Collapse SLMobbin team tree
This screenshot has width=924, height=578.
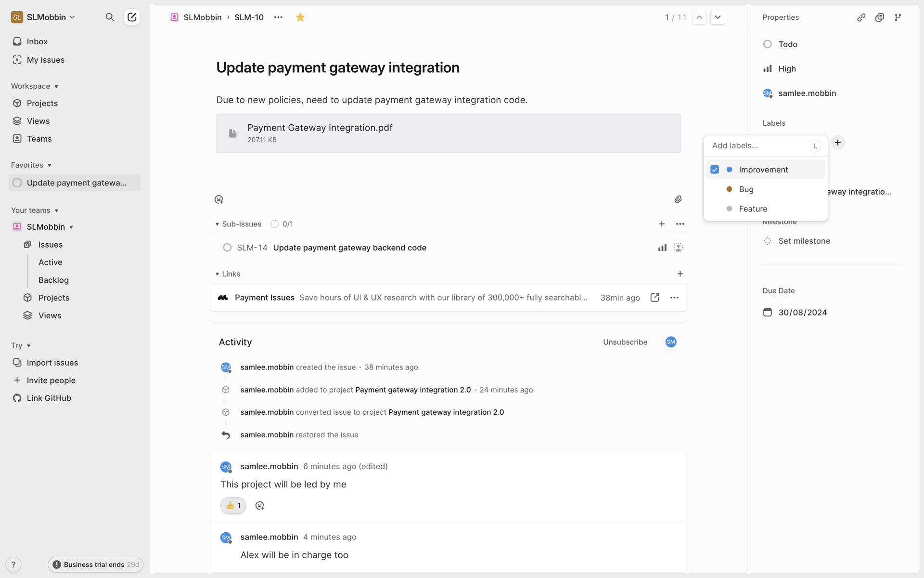point(71,227)
